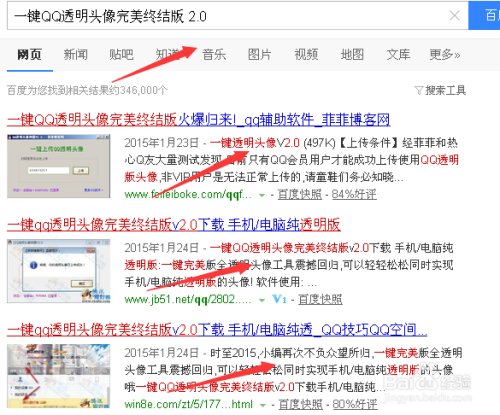
Task: Open 百度快照 for feifeiboke result
Action: [300, 194]
